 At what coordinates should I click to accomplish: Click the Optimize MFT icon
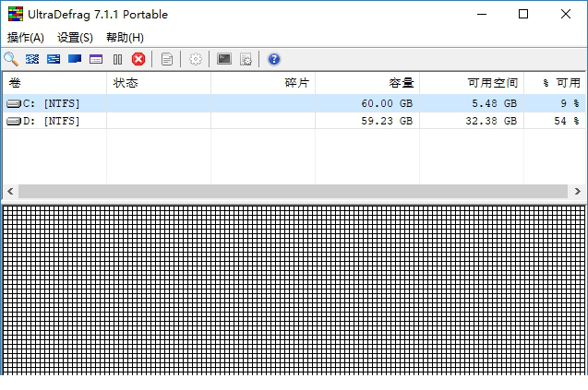coord(96,59)
